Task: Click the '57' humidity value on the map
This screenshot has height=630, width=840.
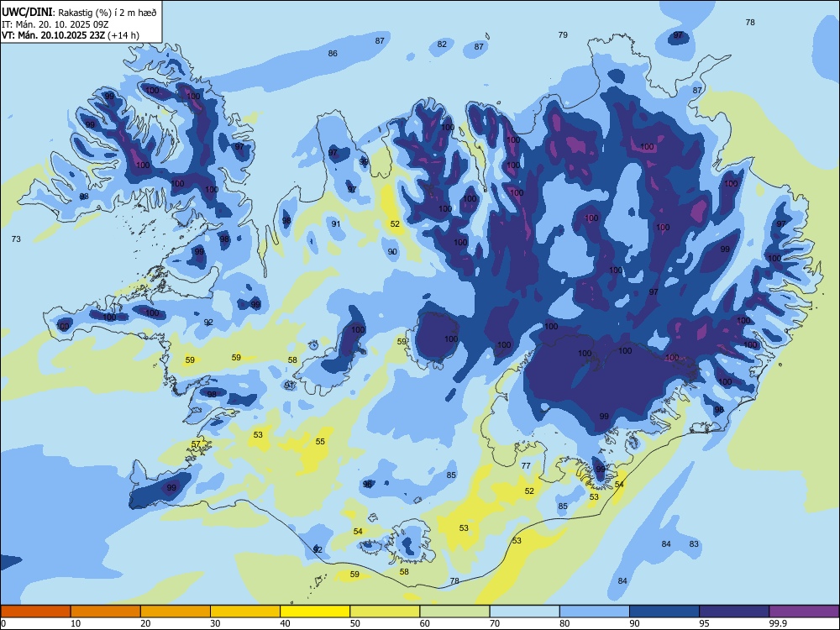Action: tap(196, 444)
